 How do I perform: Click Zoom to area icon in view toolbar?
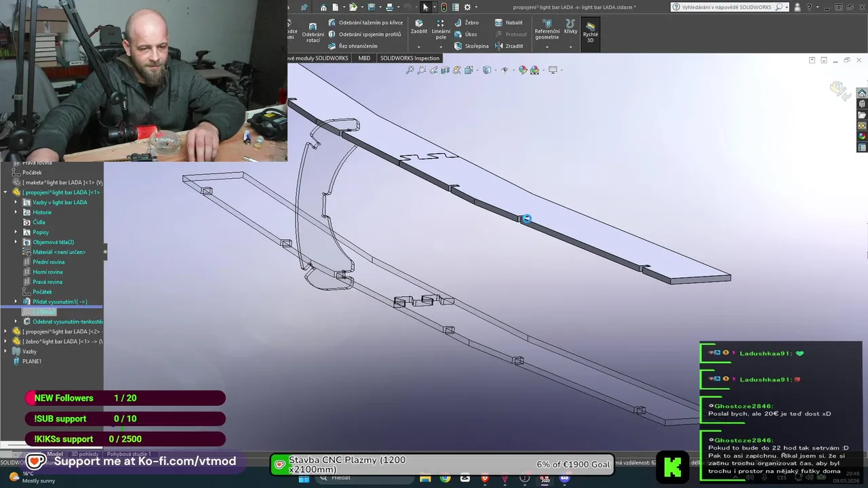tap(422, 70)
